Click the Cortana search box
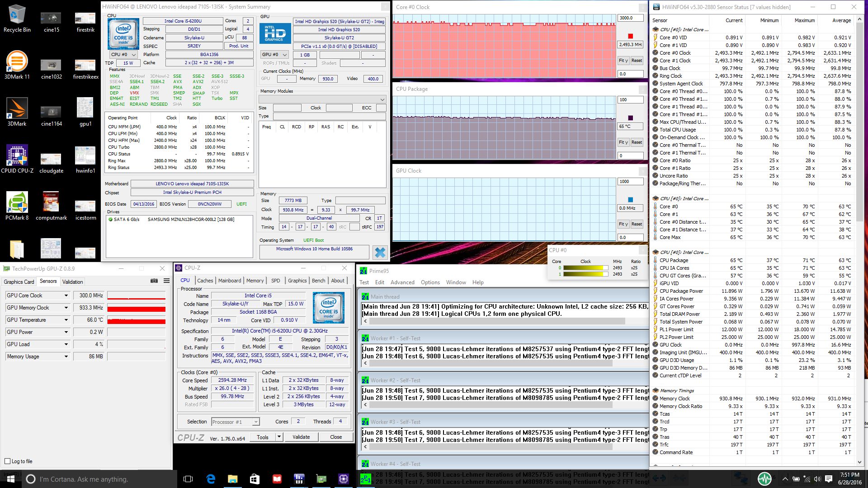Screen dimensions: 868x488 (99, 479)
